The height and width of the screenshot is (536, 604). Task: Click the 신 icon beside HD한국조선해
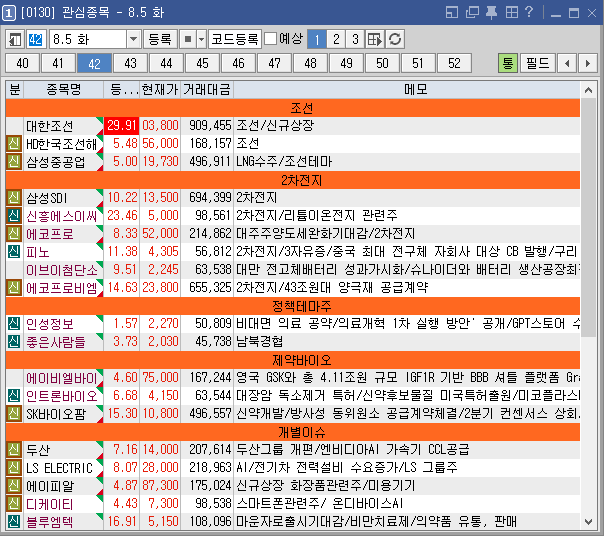pyautogui.click(x=14, y=144)
